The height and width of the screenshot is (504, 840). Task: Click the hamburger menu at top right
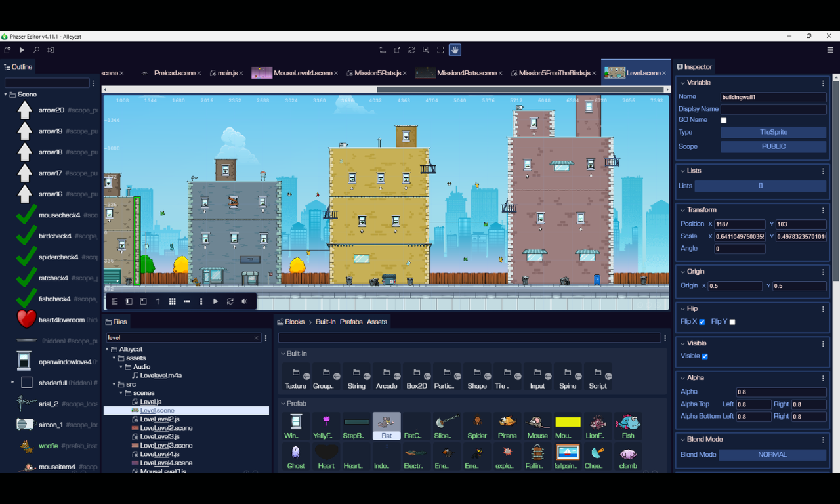pyautogui.click(x=830, y=50)
